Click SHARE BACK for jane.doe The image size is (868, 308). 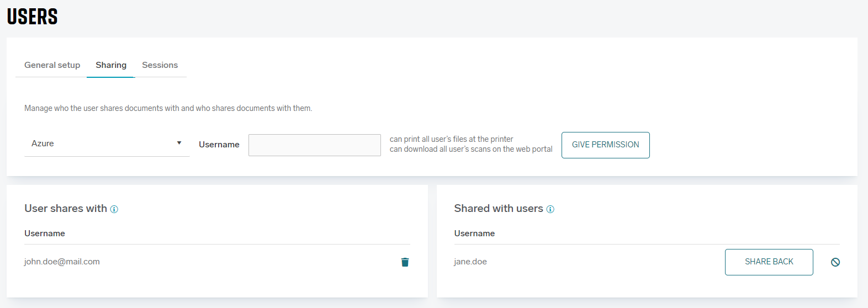769,262
